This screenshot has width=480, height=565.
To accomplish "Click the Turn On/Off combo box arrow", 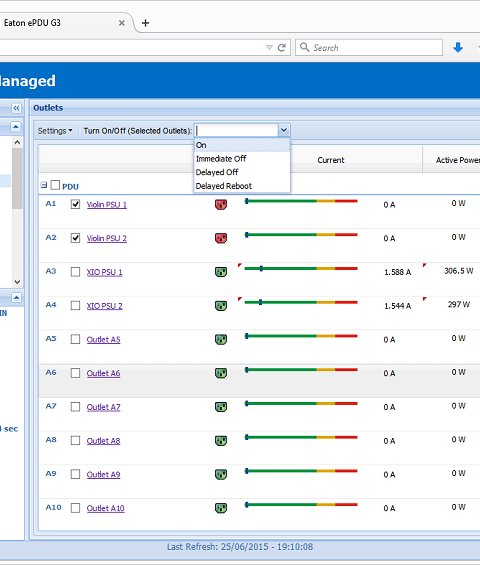I will tap(284, 130).
